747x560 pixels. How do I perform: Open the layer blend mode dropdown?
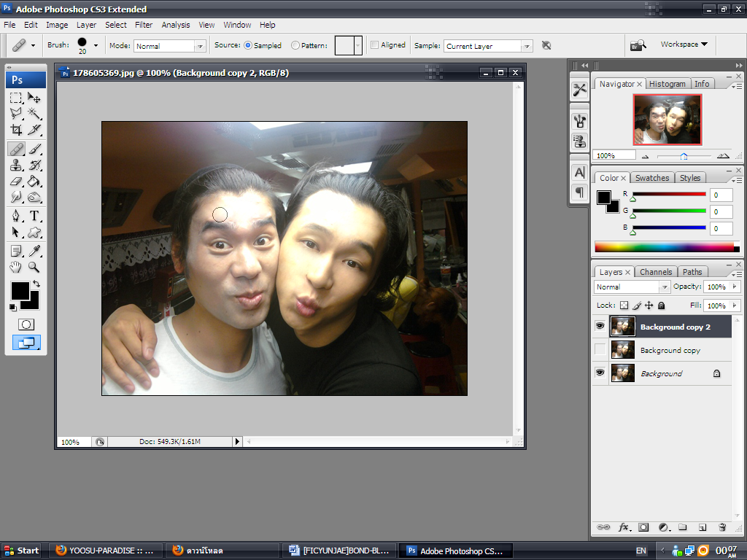630,287
